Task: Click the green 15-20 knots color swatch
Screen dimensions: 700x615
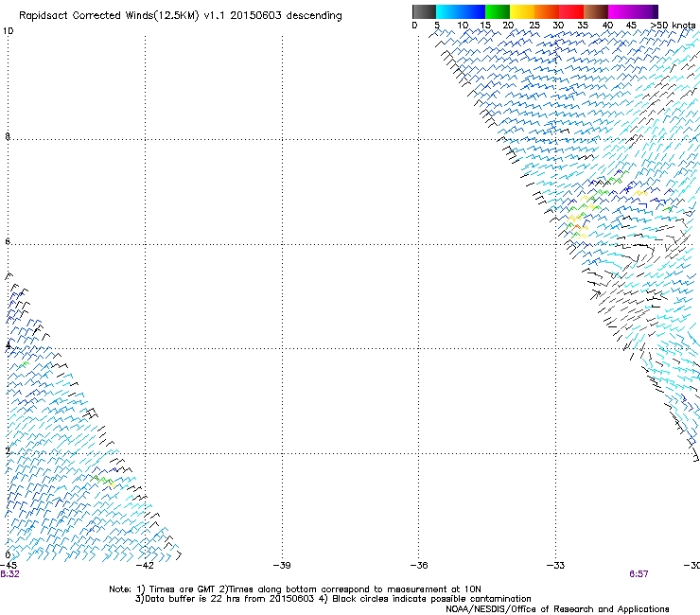Action: tap(498, 11)
